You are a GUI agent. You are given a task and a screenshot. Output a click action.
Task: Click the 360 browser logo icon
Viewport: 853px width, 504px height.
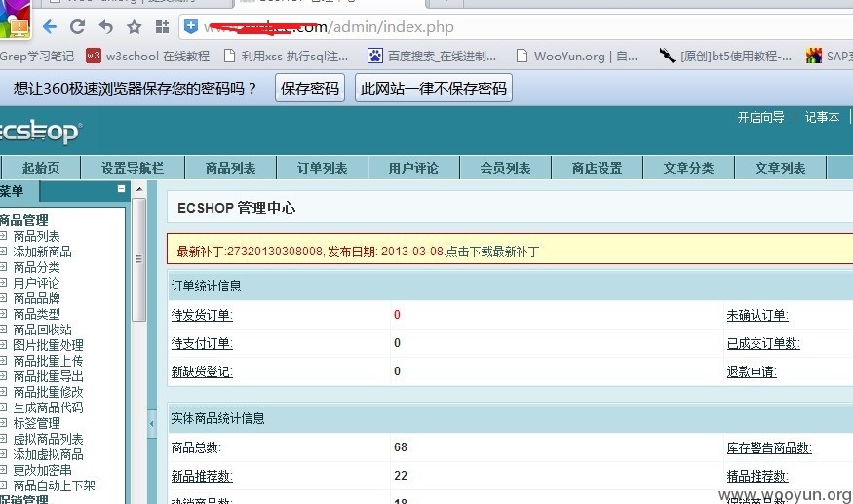(x=15, y=19)
